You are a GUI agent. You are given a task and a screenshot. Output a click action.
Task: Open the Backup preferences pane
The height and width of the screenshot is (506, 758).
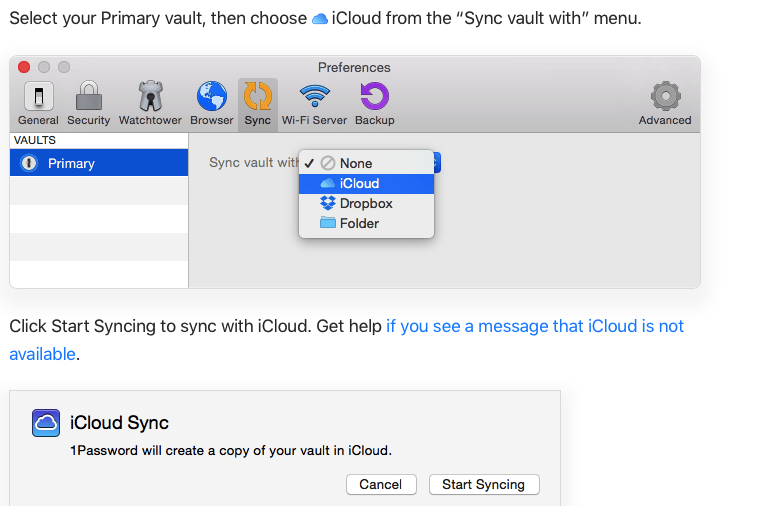tap(375, 103)
